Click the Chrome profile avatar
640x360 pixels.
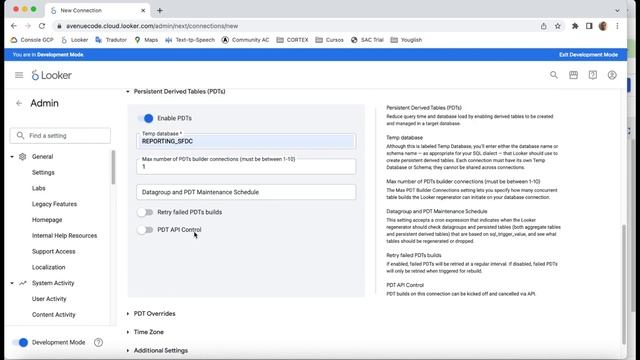[603, 26]
